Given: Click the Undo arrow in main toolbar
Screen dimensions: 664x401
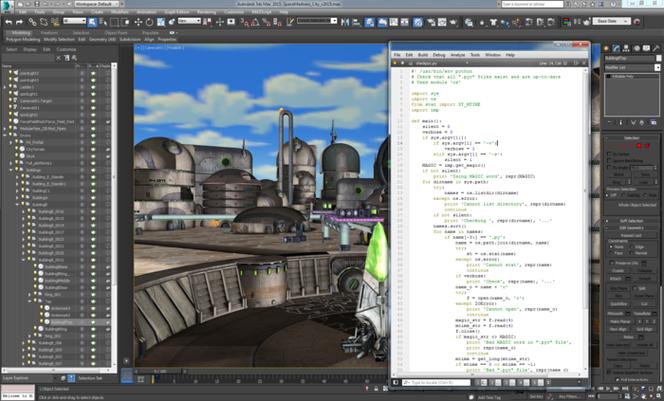Looking at the screenshot, I should pos(8,22).
